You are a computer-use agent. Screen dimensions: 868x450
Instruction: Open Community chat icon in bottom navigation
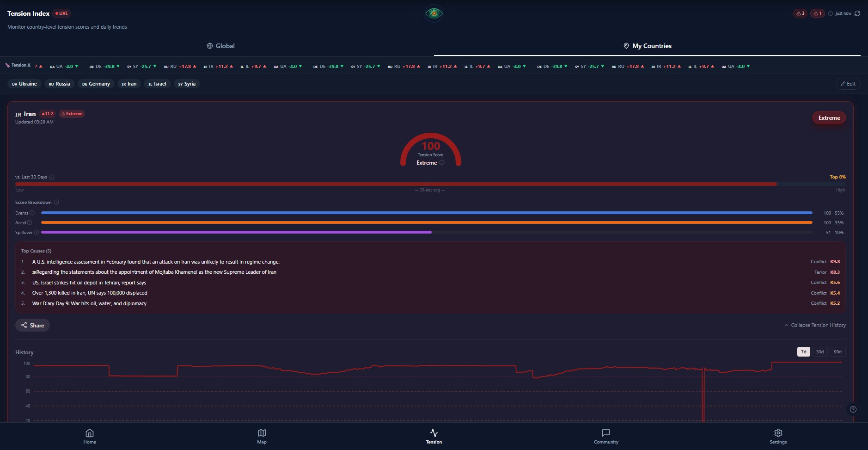pos(606,436)
